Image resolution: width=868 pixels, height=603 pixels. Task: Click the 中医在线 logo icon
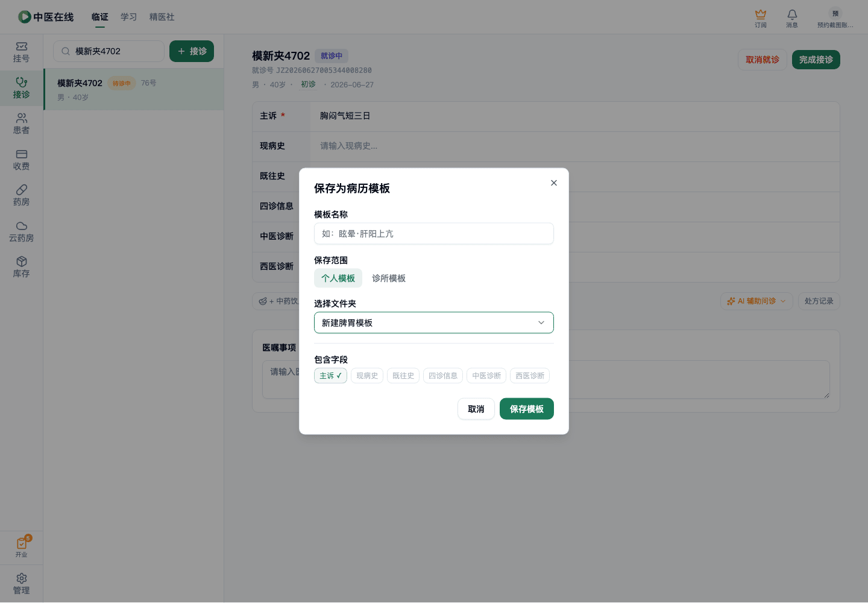coord(24,17)
